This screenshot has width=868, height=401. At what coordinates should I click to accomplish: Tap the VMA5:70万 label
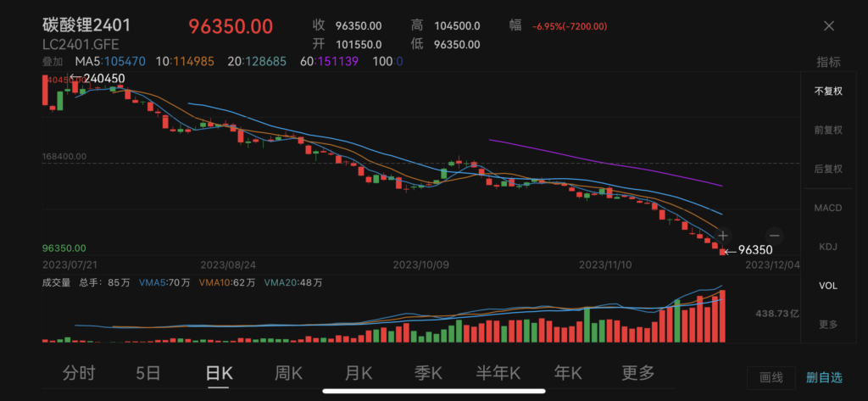coord(164,282)
